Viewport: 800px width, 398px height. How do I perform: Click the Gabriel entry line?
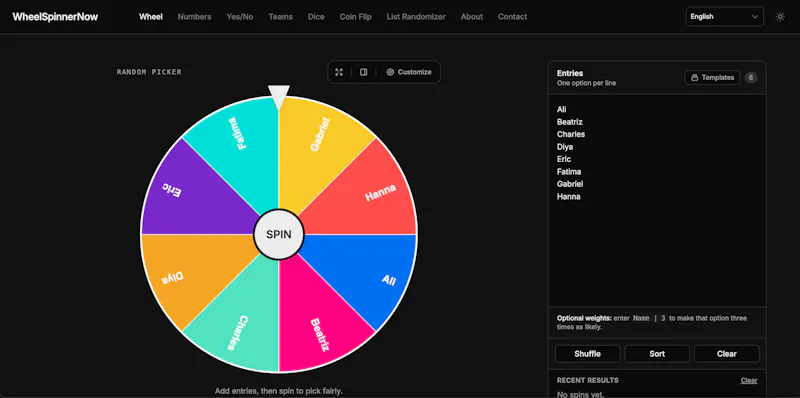pos(570,184)
